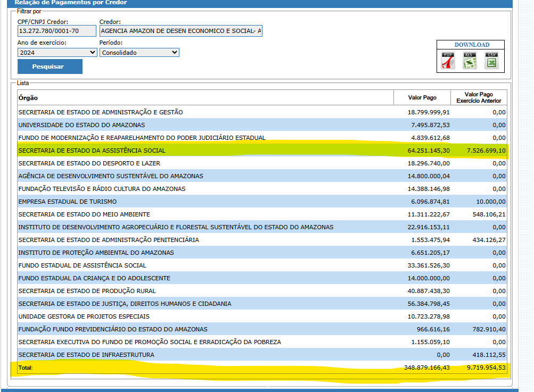
Task: Click the Total label in the last row
Action: (x=26, y=368)
